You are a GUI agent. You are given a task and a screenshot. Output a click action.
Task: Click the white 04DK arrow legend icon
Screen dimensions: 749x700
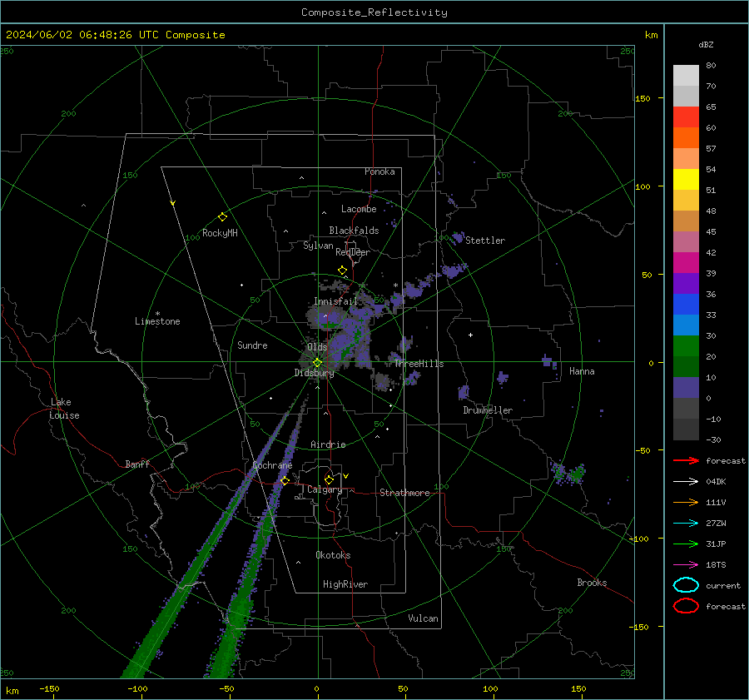click(x=686, y=481)
